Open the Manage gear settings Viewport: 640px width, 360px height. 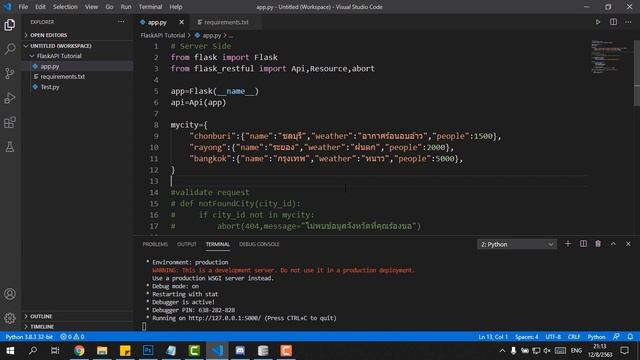tap(10, 318)
